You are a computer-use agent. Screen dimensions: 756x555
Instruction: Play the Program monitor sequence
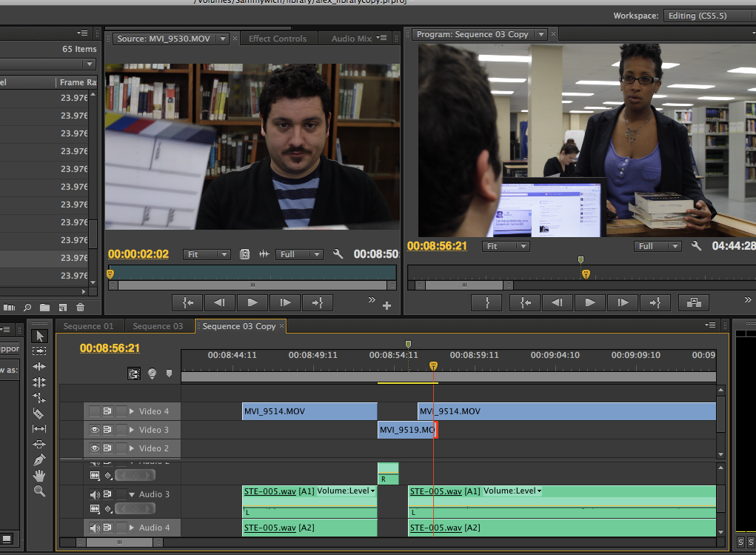point(589,302)
